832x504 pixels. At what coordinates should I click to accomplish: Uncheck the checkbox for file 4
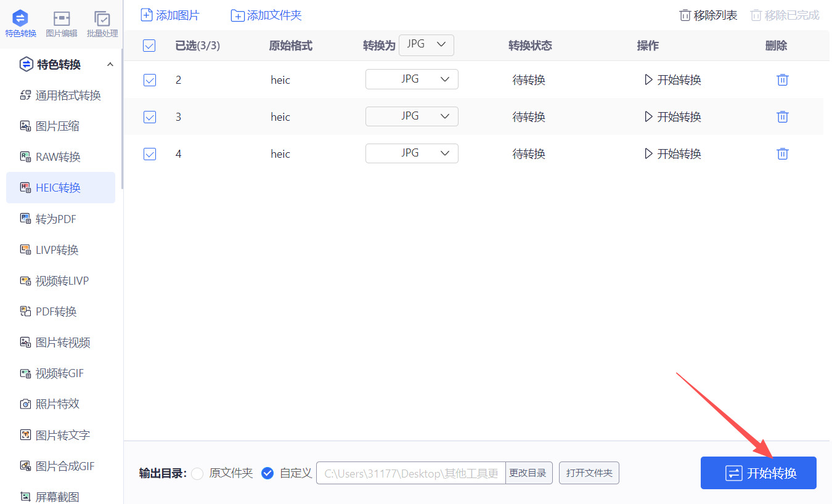[149, 154]
